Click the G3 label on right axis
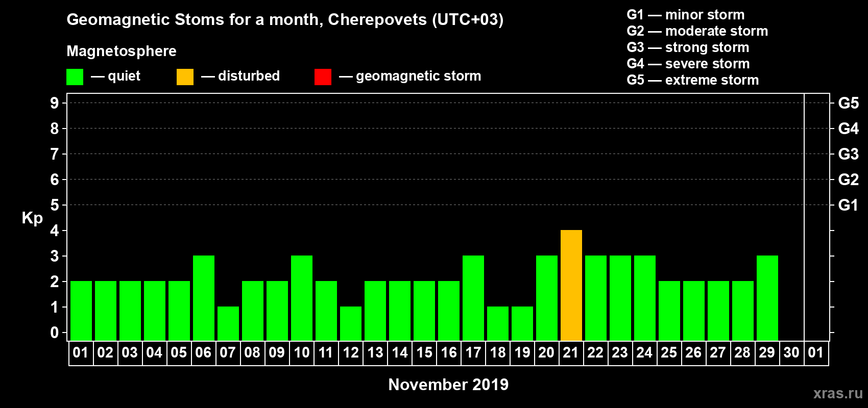868x408 pixels. tap(848, 154)
